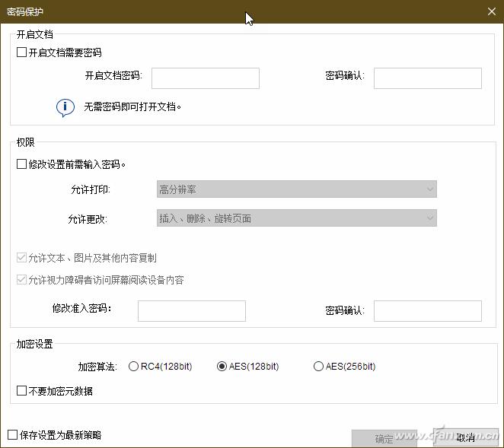Enable 开启文档需要密码 checkbox

click(21, 53)
